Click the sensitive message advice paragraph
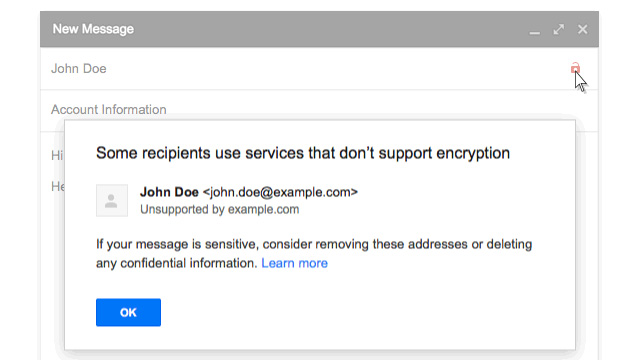This screenshot has width=640, height=360. [x=314, y=253]
